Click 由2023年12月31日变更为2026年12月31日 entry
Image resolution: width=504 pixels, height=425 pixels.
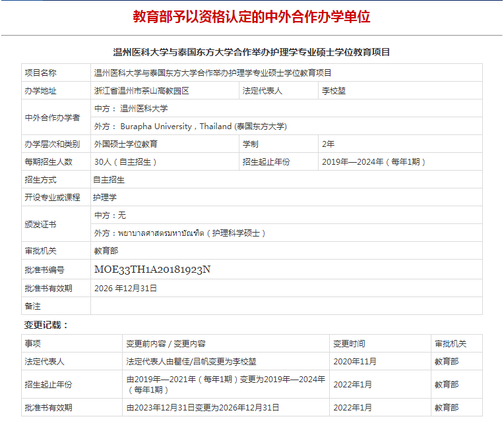point(203,408)
